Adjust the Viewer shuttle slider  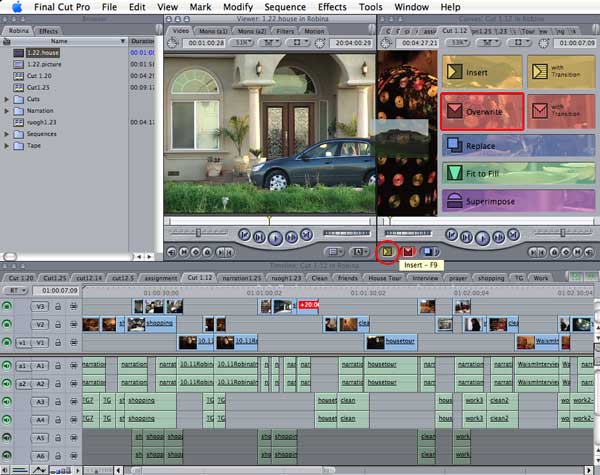point(198,232)
